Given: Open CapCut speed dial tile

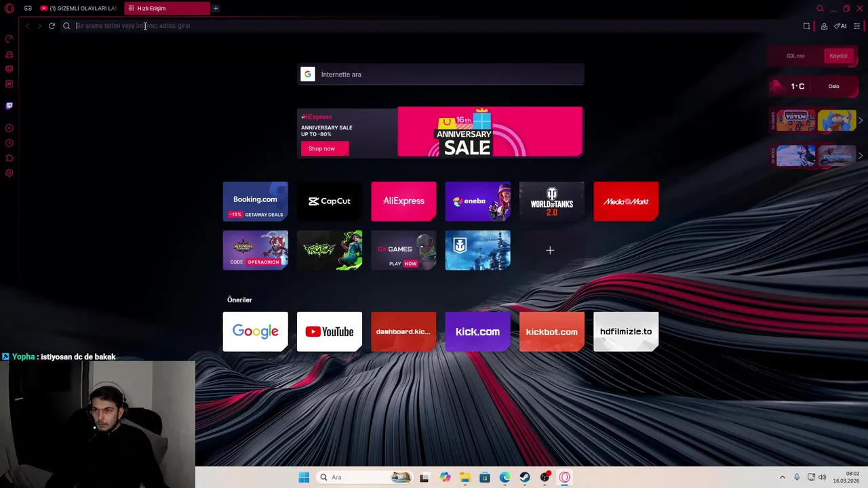Looking at the screenshot, I should click(330, 201).
